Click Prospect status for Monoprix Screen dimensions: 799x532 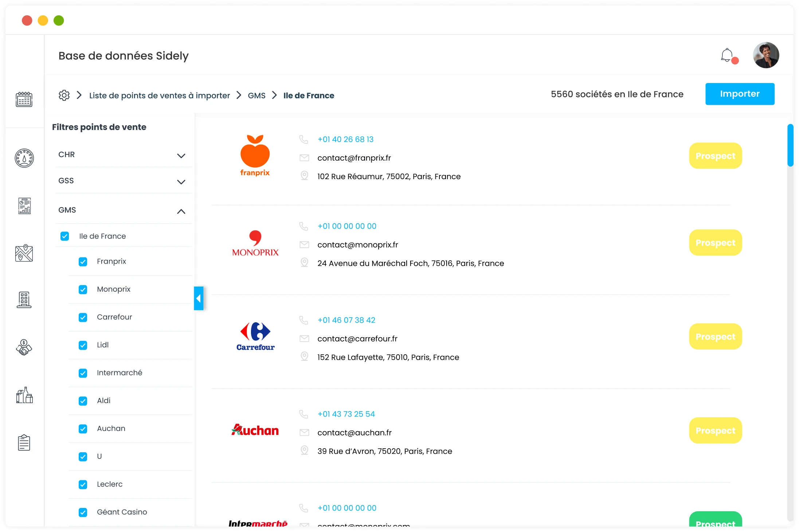coord(715,243)
